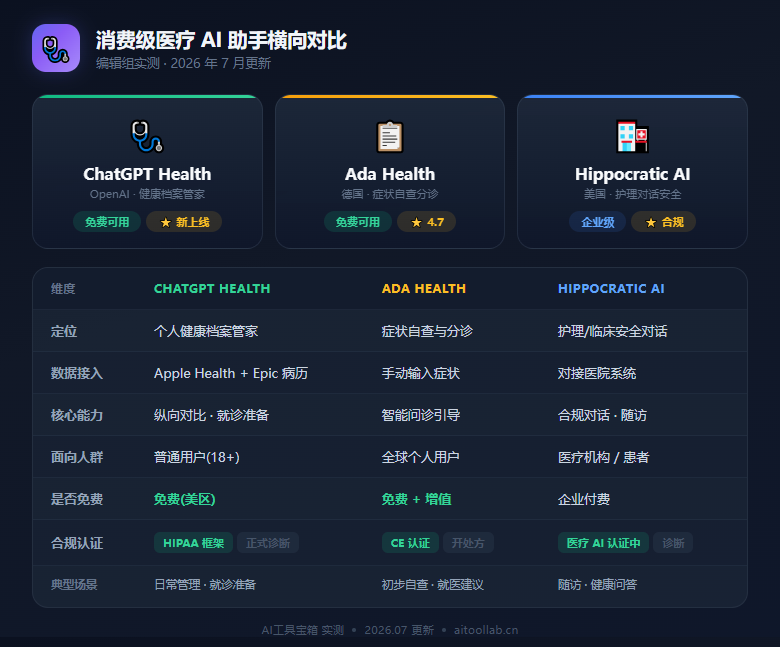Click the OpenAI · 健康档案管家 subtitle
Viewport: 780px width, 647px height.
tap(147, 194)
